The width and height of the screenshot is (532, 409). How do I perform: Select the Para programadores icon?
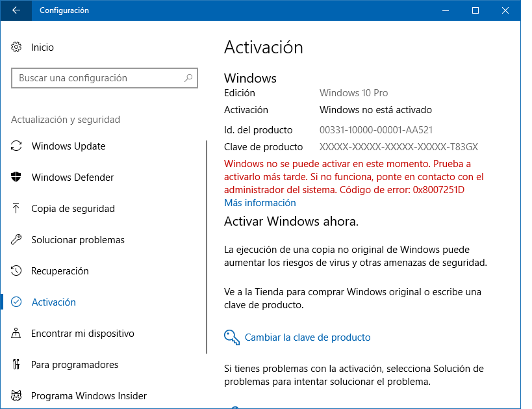pos(16,364)
